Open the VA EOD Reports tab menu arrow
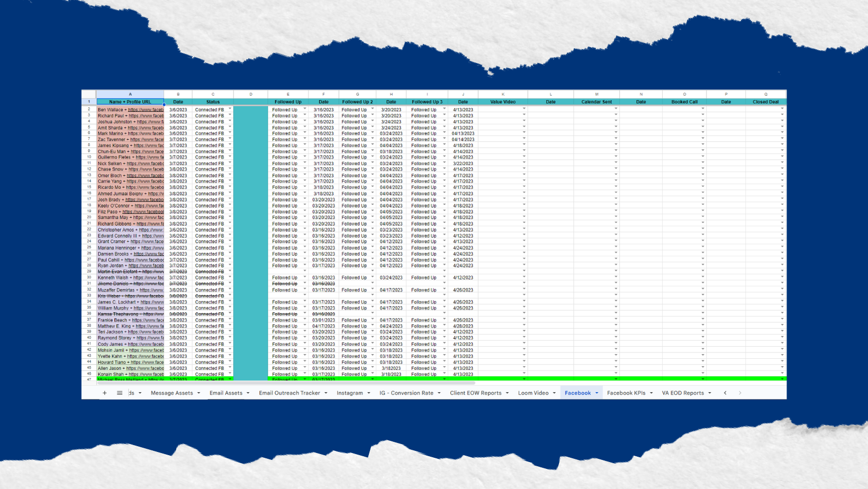Image resolution: width=868 pixels, height=489 pixels. (x=710, y=393)
